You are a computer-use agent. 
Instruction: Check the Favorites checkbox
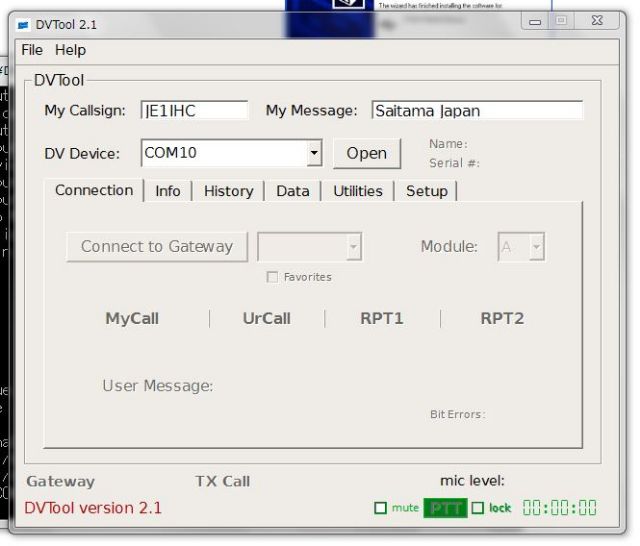click(272, 277)
